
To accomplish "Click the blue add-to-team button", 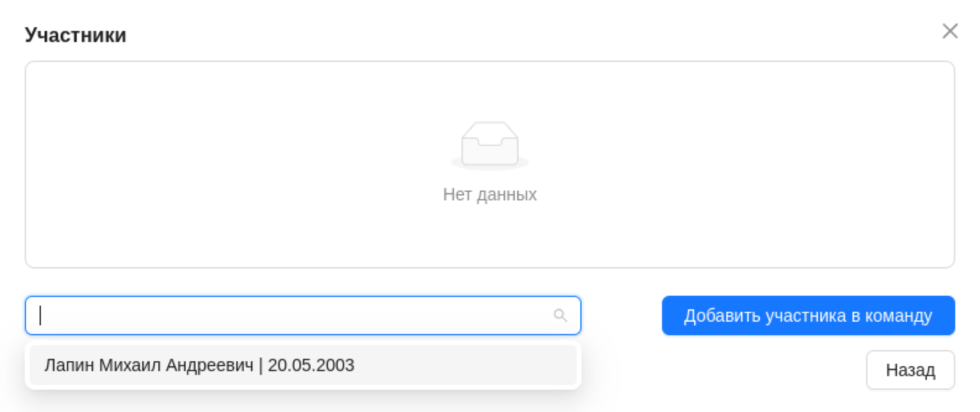I will [807, 315].
